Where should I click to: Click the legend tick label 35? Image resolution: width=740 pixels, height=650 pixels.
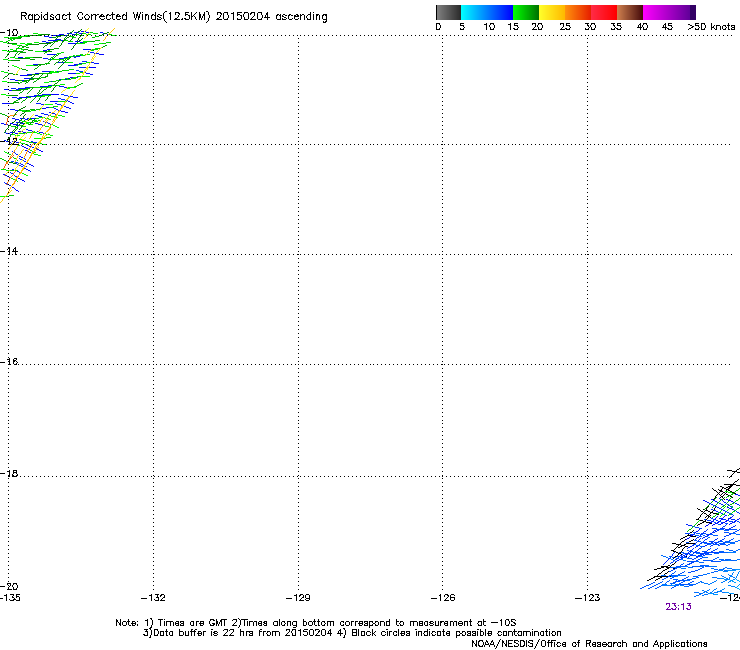[616, 27]
